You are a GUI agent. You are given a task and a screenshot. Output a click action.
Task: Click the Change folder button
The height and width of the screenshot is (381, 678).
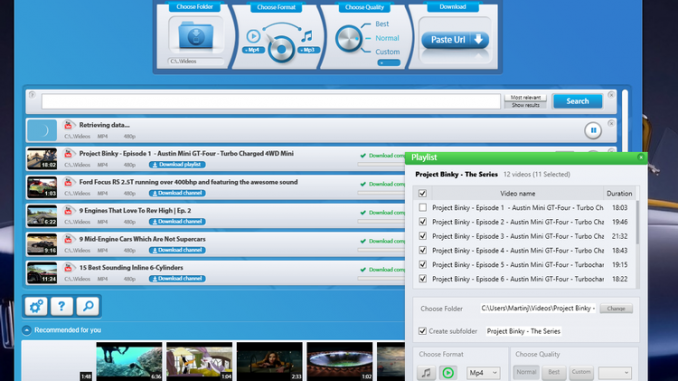tap(616, 308)
